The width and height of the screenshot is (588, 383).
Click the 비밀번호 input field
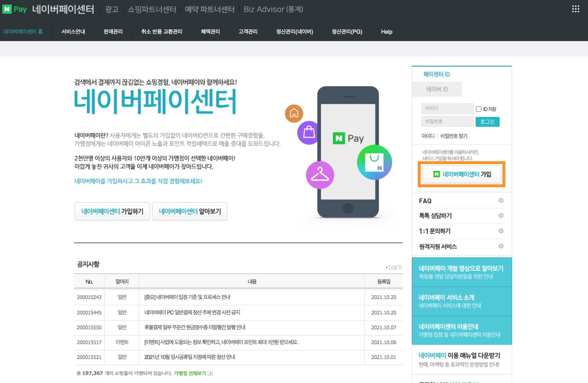[447, 121]
